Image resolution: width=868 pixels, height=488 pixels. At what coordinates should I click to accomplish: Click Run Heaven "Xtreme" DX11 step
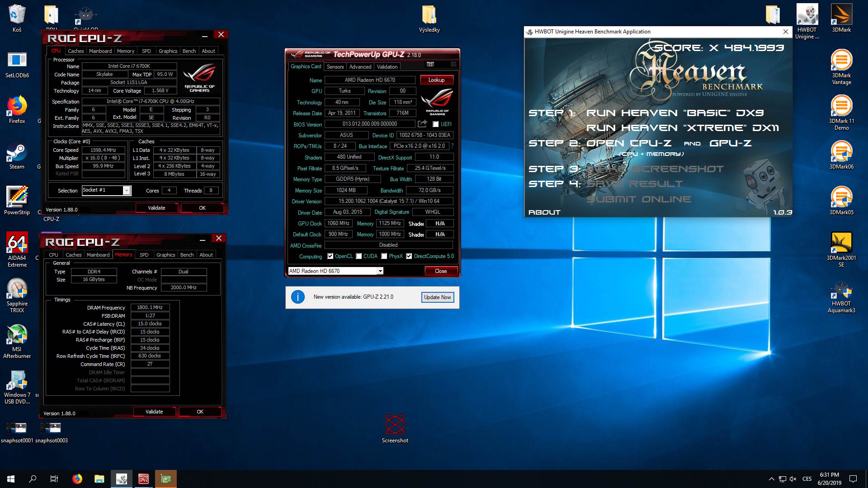tap(683, 128)
